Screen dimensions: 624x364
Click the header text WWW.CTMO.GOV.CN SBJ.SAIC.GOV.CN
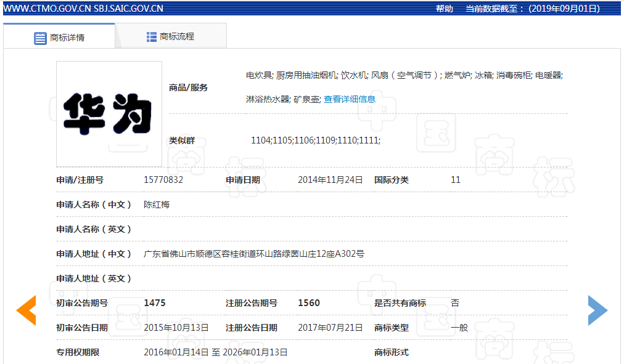pyautogui.click(x=83, y=9)
